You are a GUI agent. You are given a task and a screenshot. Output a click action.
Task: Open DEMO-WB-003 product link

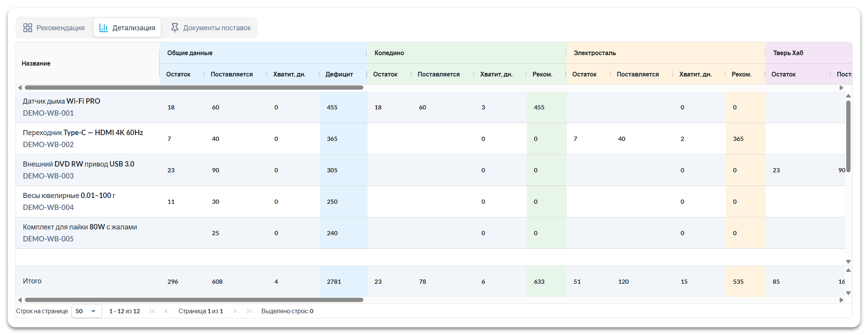click(48, 176)
